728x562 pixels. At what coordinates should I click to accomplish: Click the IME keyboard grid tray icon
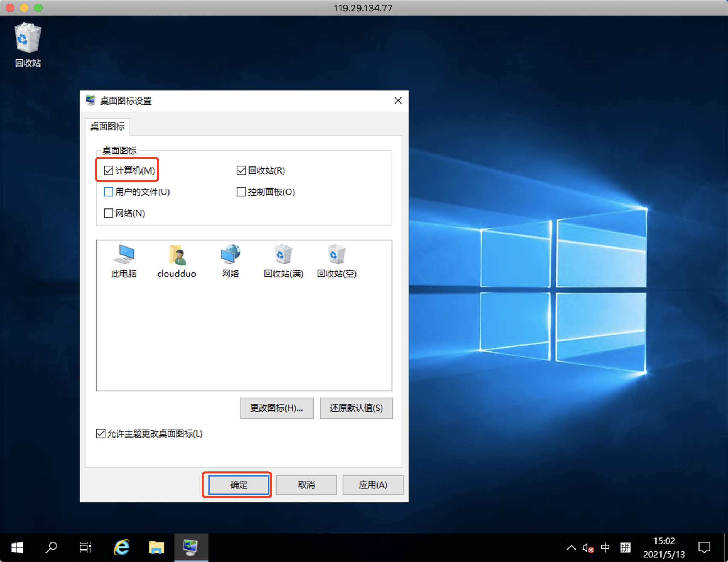(x=625, y=547)
